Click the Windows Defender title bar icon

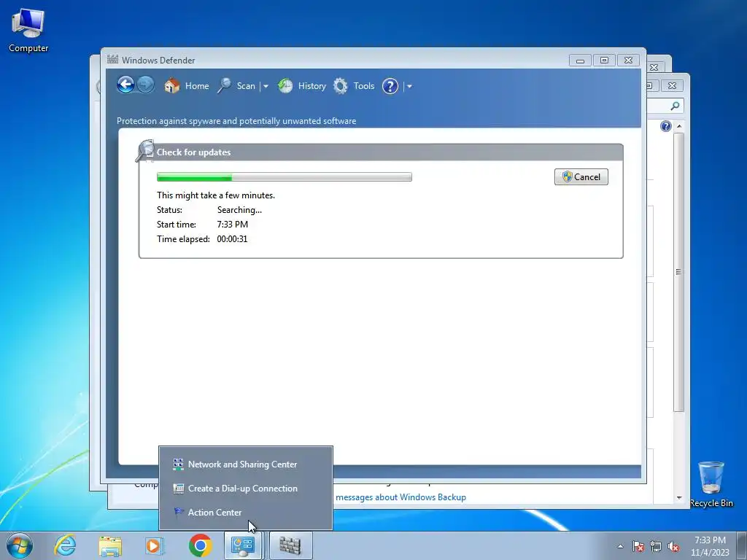point(112,60)
